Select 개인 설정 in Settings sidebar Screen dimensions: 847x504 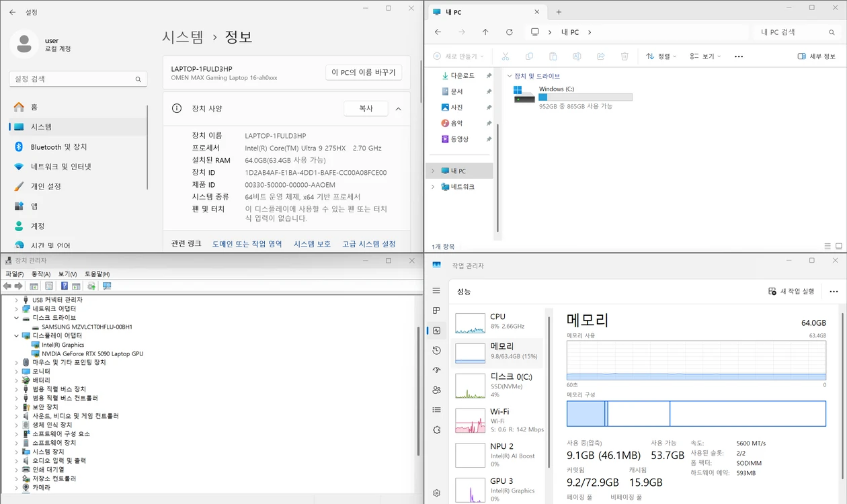point(78,186)
